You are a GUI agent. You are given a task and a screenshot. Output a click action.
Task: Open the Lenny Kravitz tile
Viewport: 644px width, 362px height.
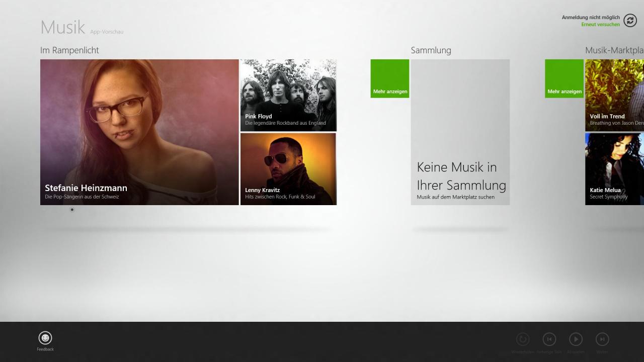[x=288, y=169]
